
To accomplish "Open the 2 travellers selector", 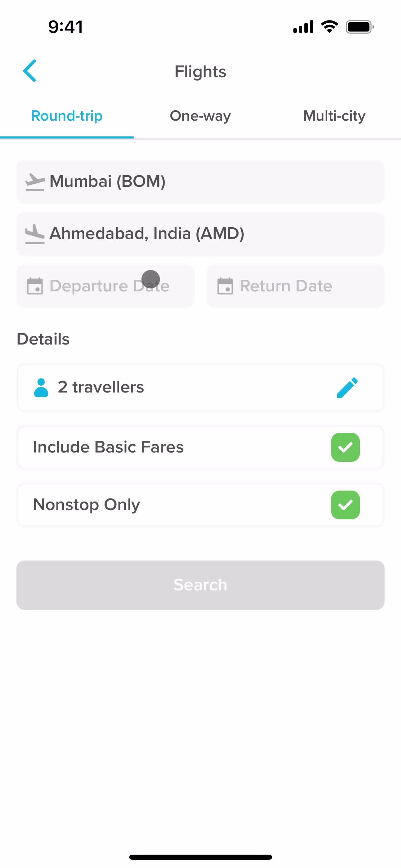I will [200, 388].
